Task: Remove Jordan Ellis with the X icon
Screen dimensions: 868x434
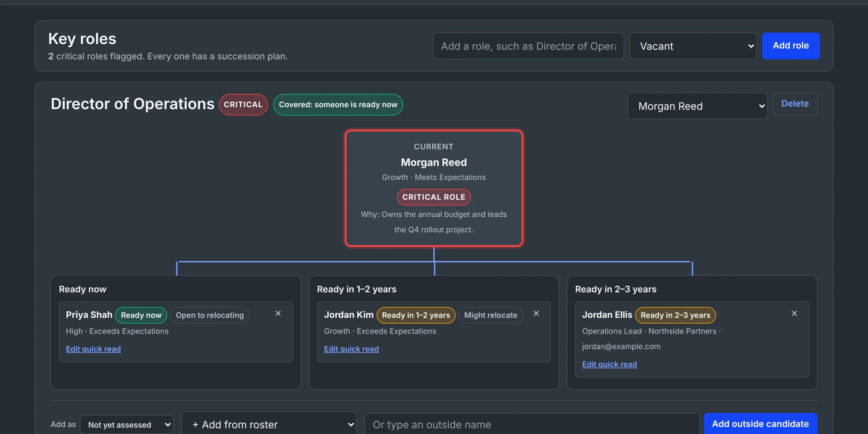Action: [x=794, y=313]
